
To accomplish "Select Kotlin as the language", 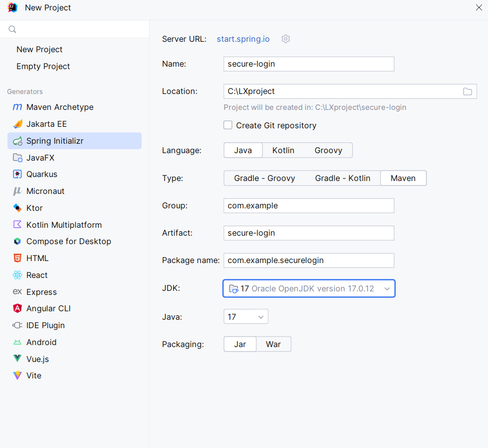I will 283,150.
